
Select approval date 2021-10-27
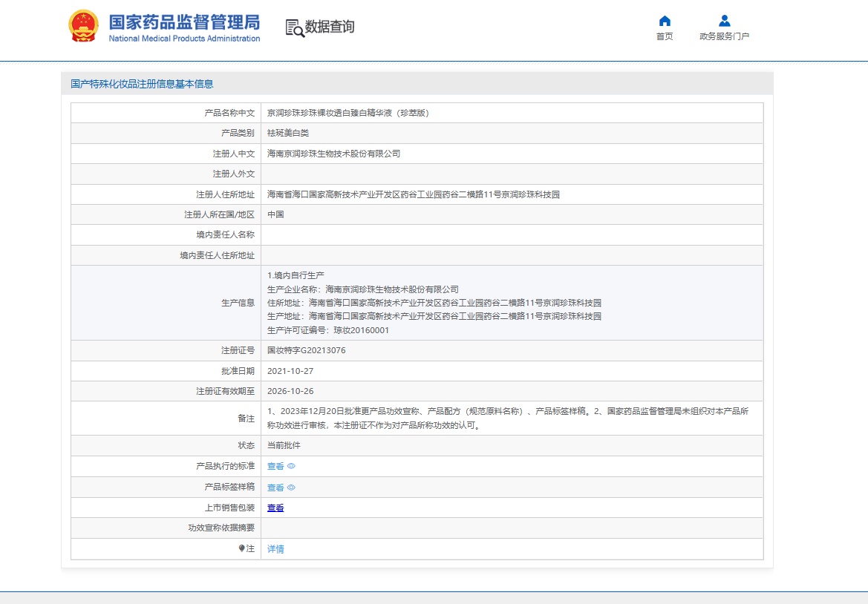(x=290, y=370)
